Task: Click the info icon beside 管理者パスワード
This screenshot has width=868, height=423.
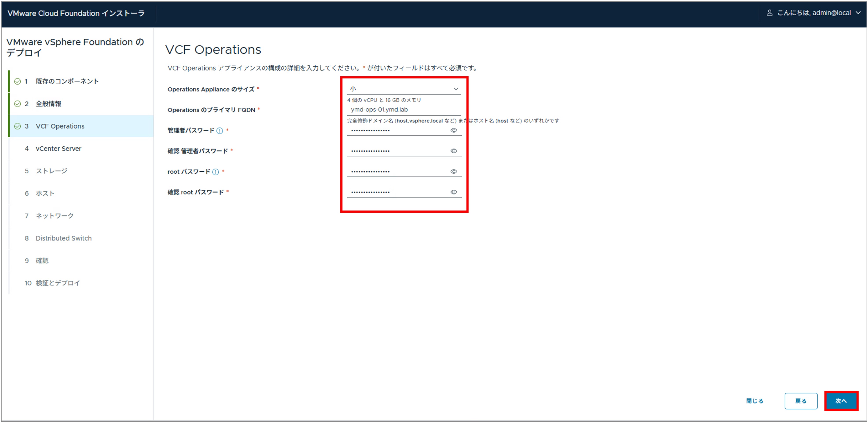Action: click(x=220, y=131)
